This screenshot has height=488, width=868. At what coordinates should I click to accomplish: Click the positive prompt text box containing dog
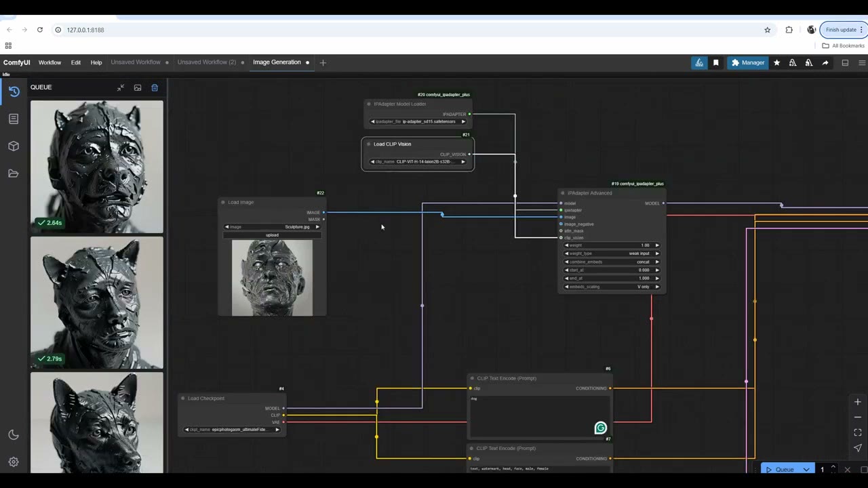[x=540, y=416]
